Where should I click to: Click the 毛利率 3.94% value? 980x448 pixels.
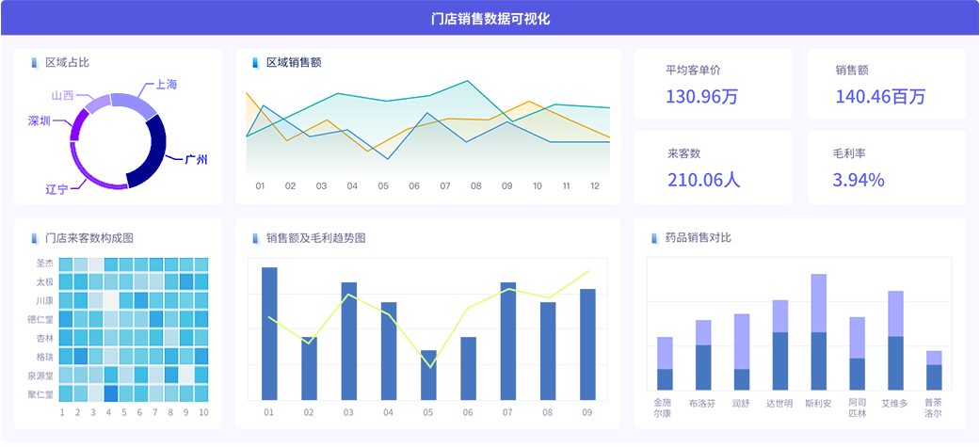859,180
